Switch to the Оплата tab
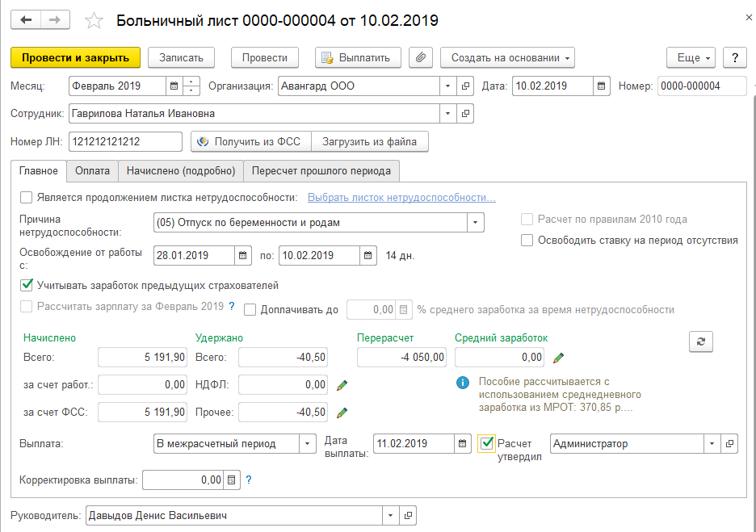Viewport: 756px width, 532px height. [x=92, y=171]
